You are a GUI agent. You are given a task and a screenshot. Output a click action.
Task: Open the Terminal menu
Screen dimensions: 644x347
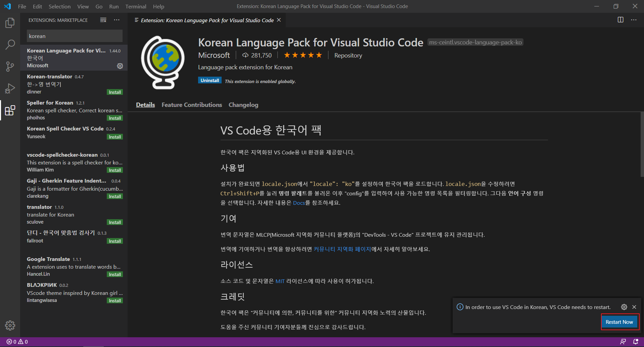(x=136, y=6)
